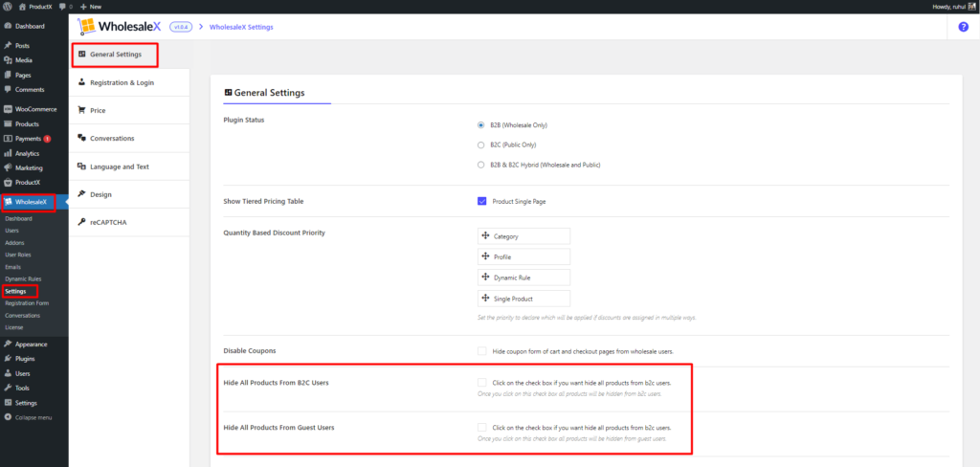This screenshot has width=980, height=467.
Task: Open the Howdy ruhul user menu
Action: click(x=954, y=6)
